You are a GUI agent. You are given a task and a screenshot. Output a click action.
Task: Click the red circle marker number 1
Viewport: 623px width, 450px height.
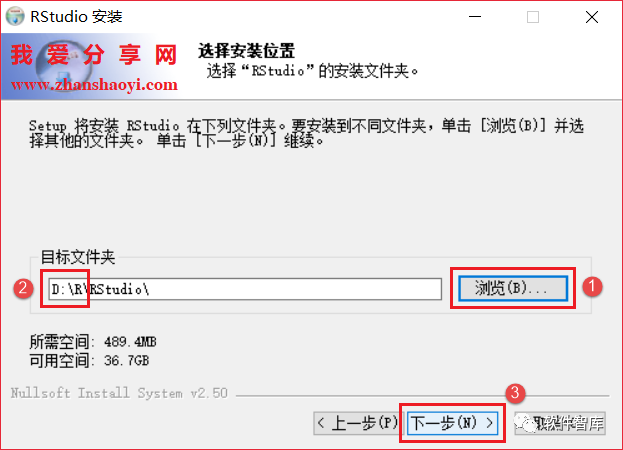pyautogui.click(x=592, y=286)
